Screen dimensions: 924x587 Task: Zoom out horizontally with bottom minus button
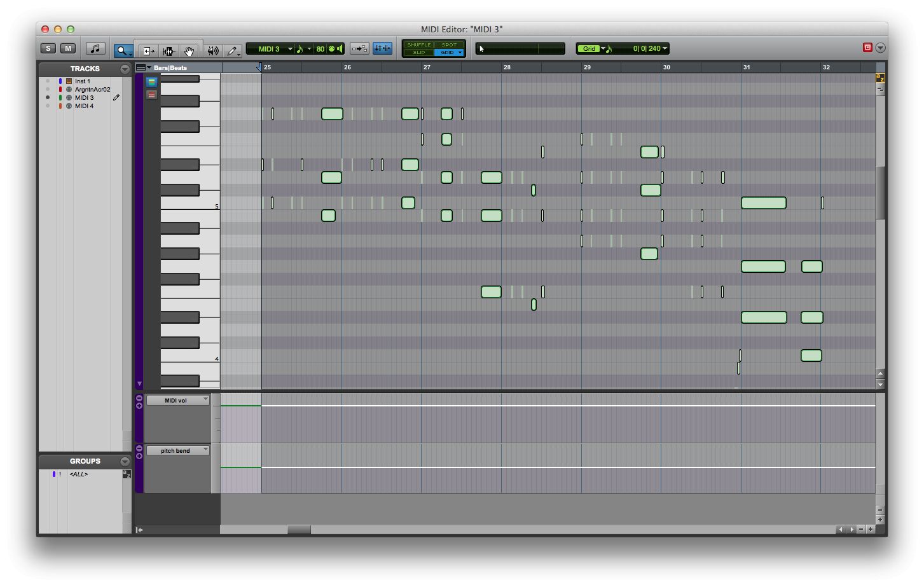(861, 529)
